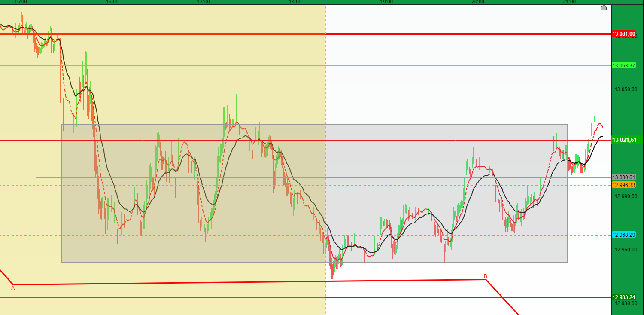The image size is (644, 315).
Task: Click the 16:00 time axis label
Action: (112, 2)
